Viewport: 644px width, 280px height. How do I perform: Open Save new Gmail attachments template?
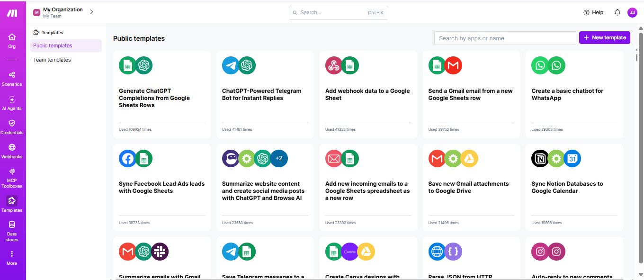coord(472,188)
